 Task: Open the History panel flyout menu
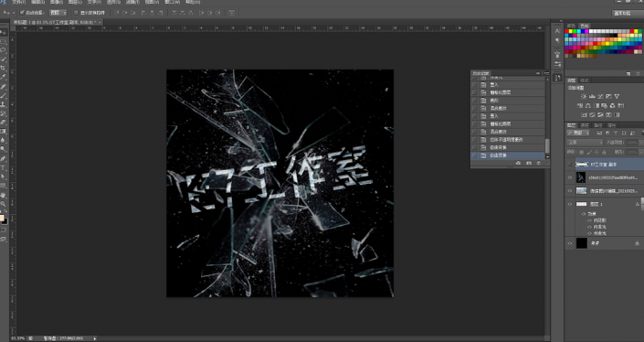546,73
